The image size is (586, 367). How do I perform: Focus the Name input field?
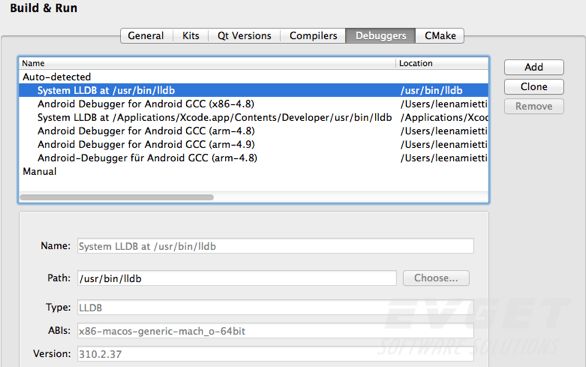click(x=275, y=246)
